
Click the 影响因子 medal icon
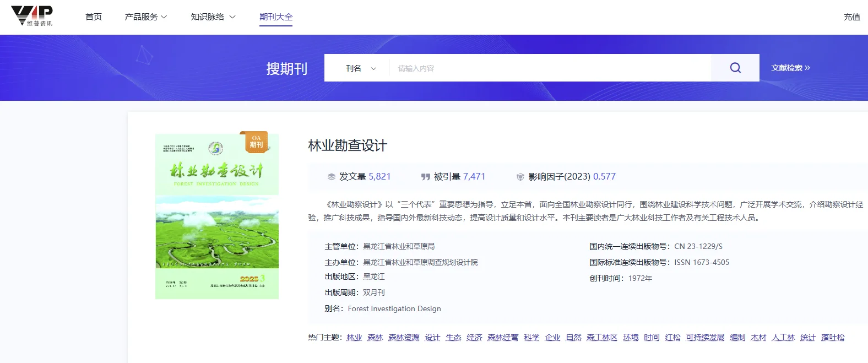520,177
